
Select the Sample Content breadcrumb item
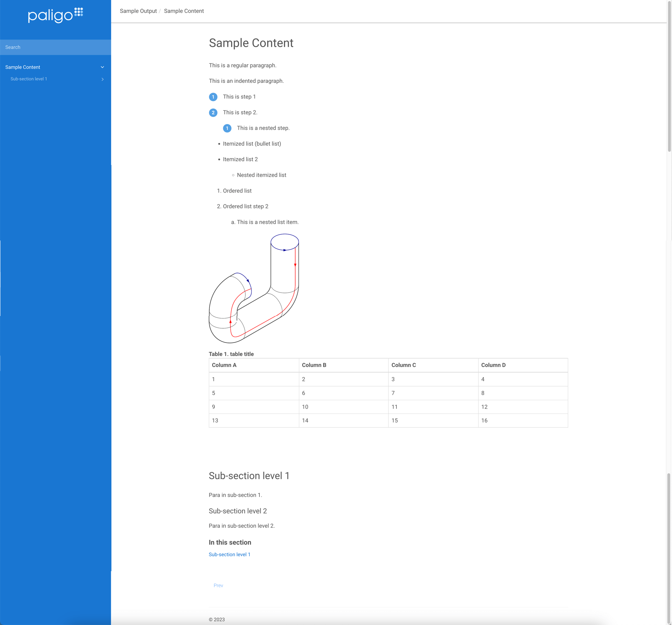(184, 11)
